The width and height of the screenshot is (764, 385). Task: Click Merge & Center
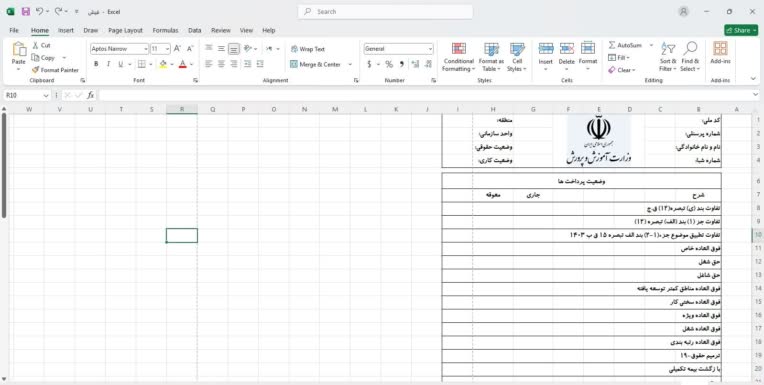(316, 64)
